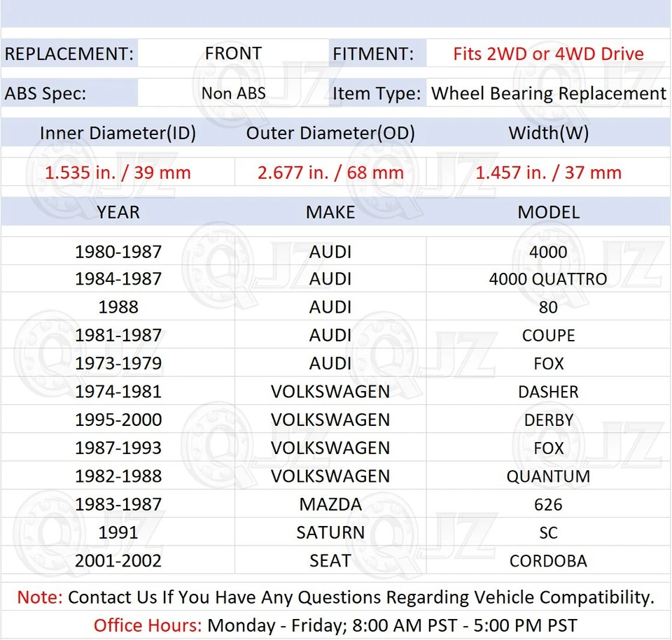Click the FITMENT label

(x=376, y=53)
